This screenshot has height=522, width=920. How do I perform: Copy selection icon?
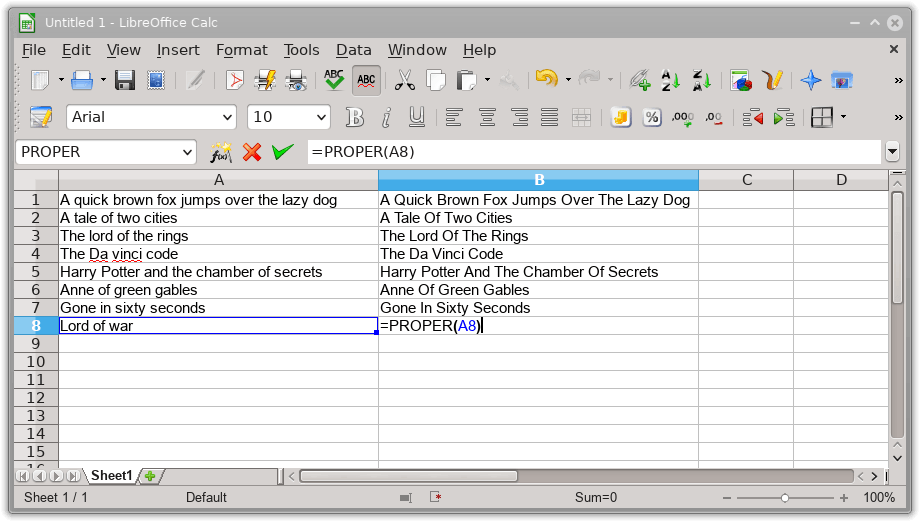(x=435, y=80)
